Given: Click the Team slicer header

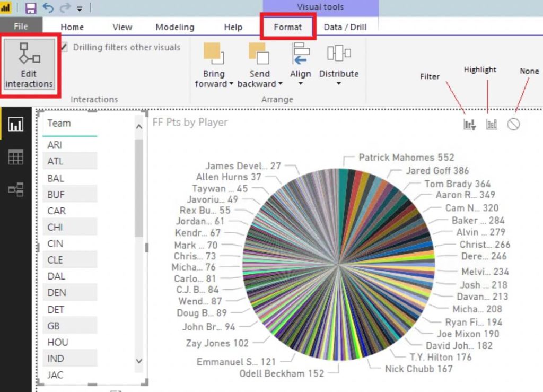Looking at the screenshot, I should point(59,123).
